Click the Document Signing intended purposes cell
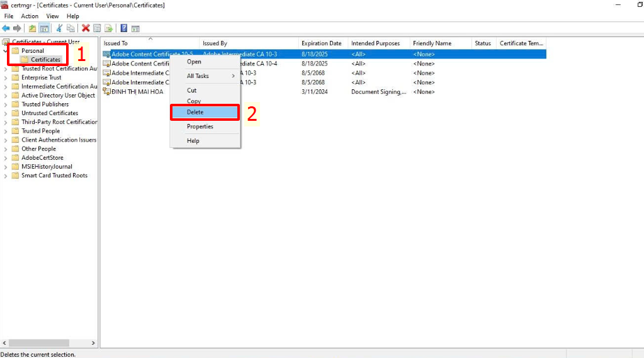The width and height of the screenshot is (644, 358). [379, 92]
